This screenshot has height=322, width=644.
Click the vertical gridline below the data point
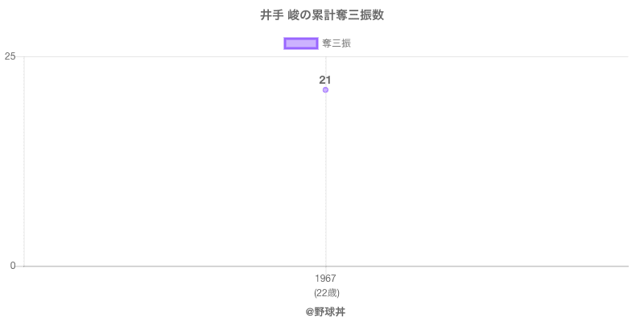tap(325, 177)
